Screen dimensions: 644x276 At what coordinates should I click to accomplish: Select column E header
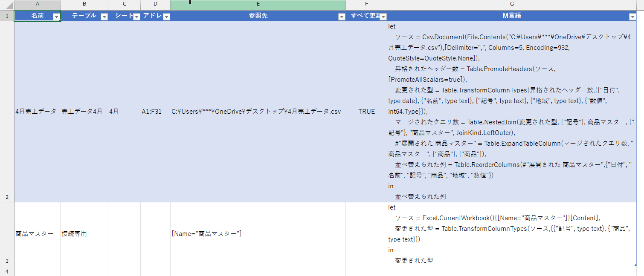tap(258, 4)
